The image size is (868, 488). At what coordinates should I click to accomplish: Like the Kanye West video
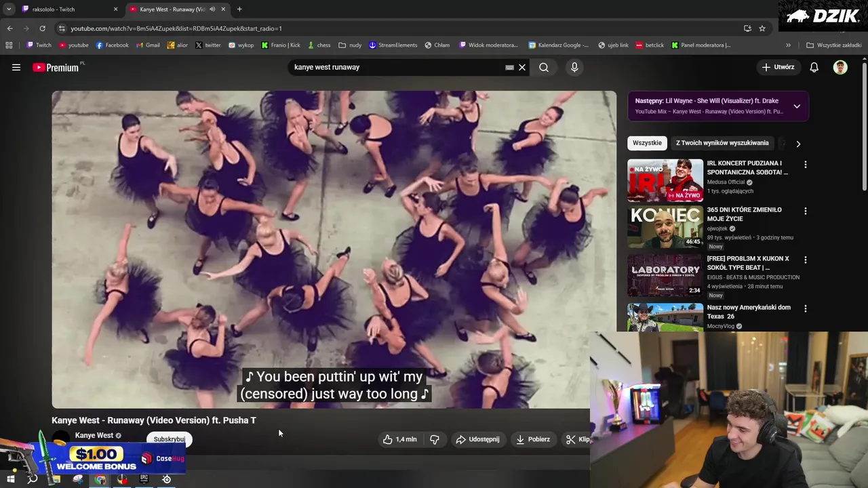399,439
